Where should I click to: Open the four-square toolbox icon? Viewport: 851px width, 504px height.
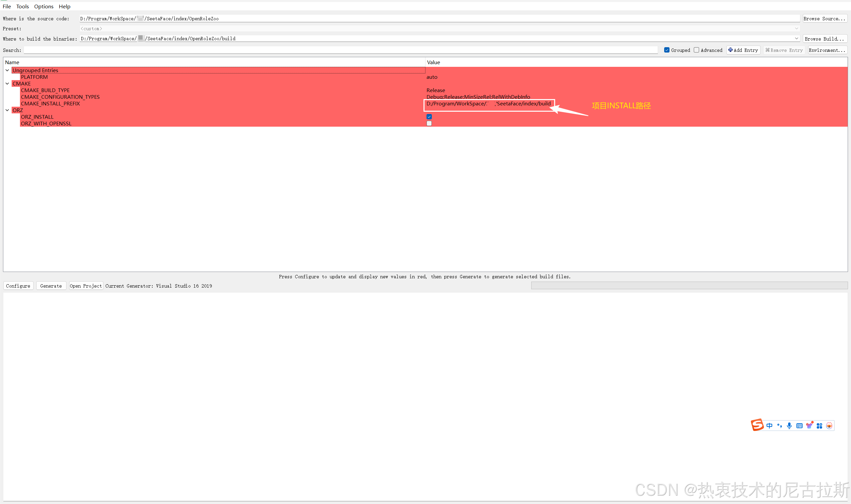pyautogui.click(x=819, y=426)
